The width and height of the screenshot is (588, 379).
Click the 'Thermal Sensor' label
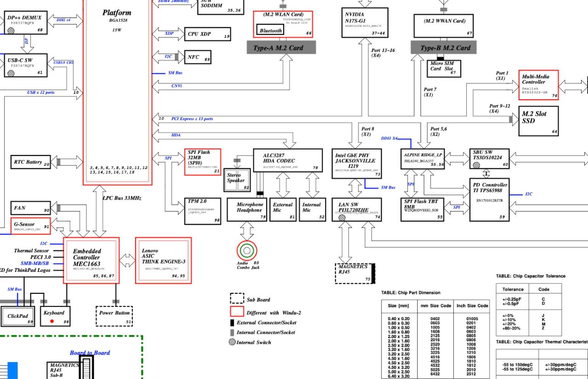pos(31,251)
